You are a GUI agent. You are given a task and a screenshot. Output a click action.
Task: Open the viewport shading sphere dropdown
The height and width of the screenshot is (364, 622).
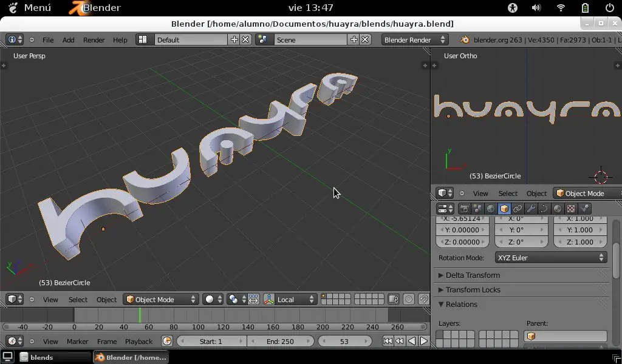pyautogui.click(x=213, y=299)
